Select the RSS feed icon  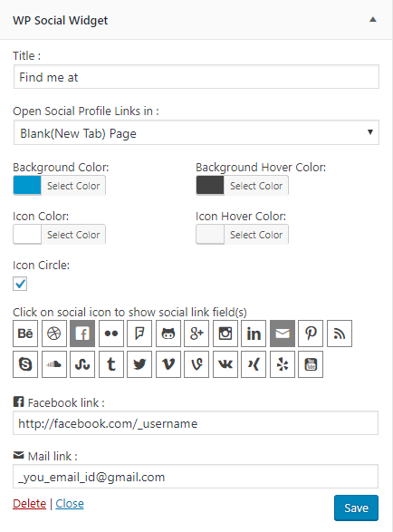(340, 334)
